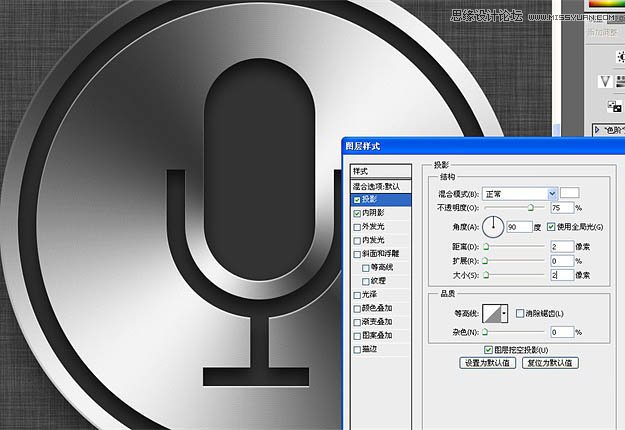
Task: Uncheck 使用全局光 use global light
Action: pos(551,227)
